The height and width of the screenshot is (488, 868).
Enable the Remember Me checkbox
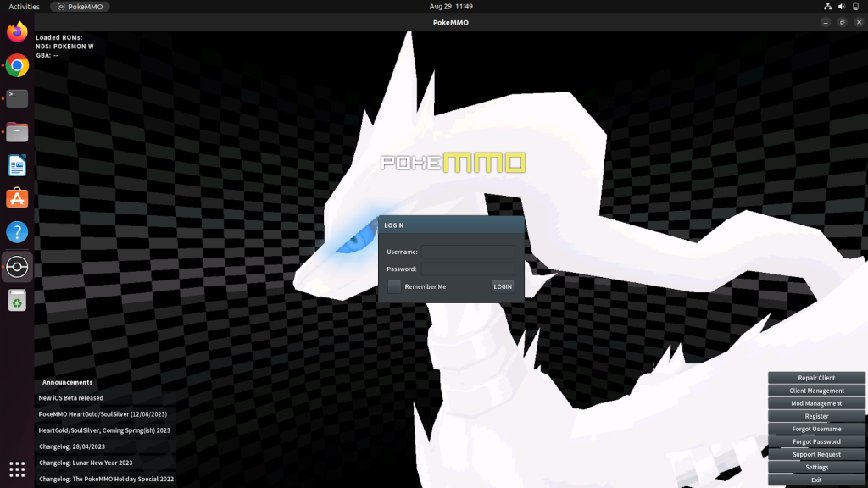coord(393,286)
